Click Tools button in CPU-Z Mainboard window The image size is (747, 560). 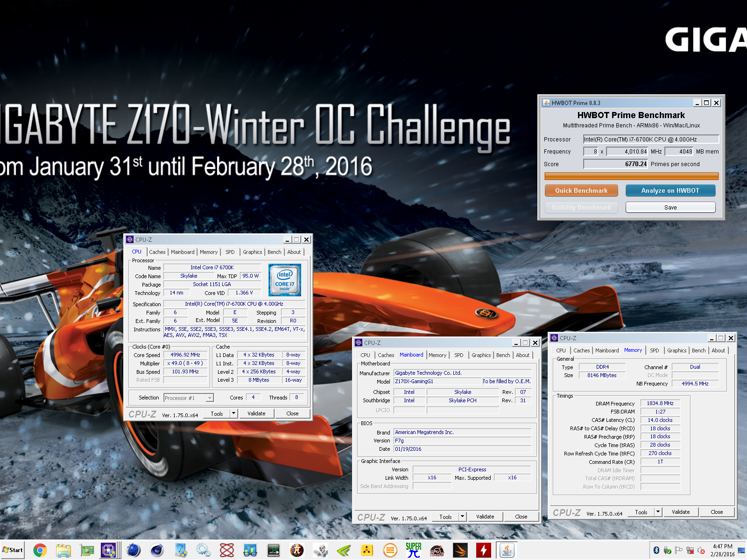445,517
